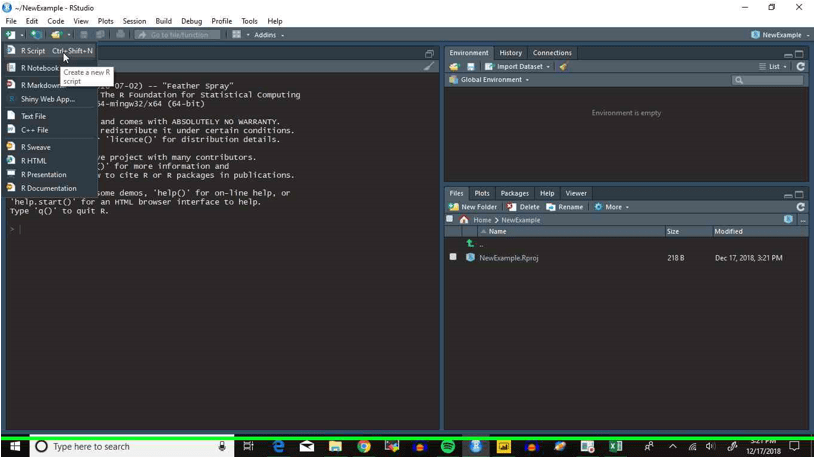Maximize the Files pane

point(799,194)
